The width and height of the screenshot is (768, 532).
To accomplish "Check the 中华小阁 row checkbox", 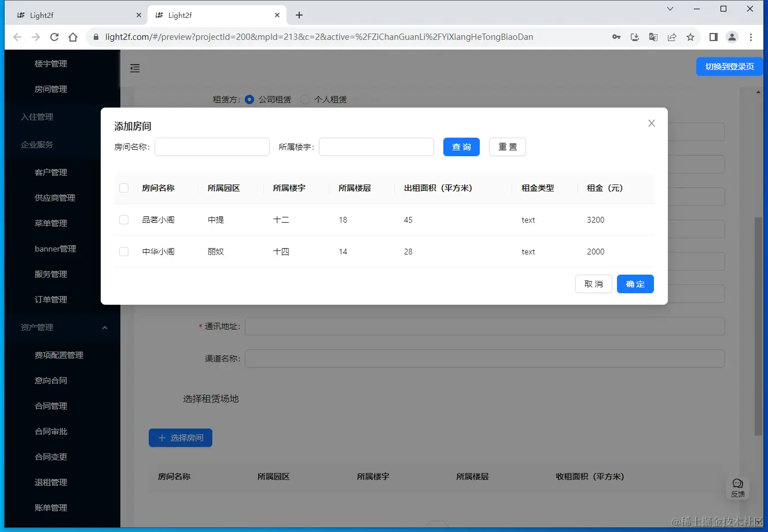I will [x=124, y=252].
